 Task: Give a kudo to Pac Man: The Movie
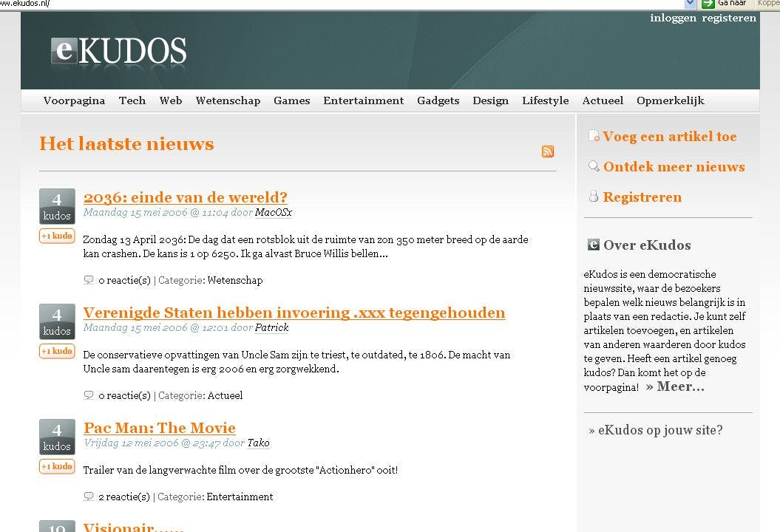coord(57,466)
